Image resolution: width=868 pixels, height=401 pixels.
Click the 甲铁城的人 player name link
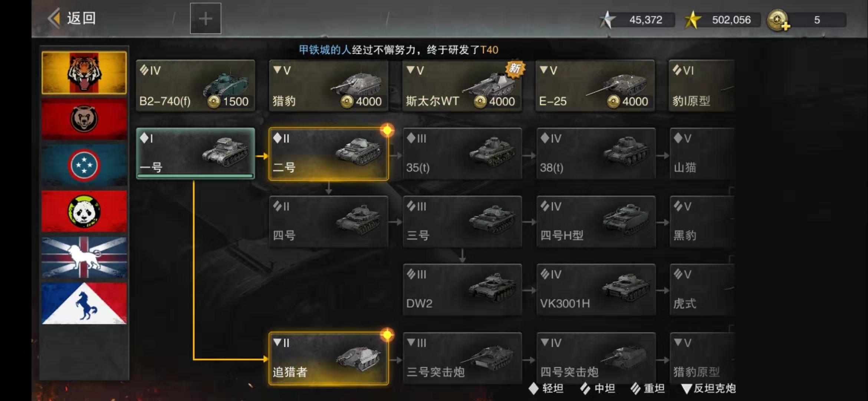pos(325,50)
